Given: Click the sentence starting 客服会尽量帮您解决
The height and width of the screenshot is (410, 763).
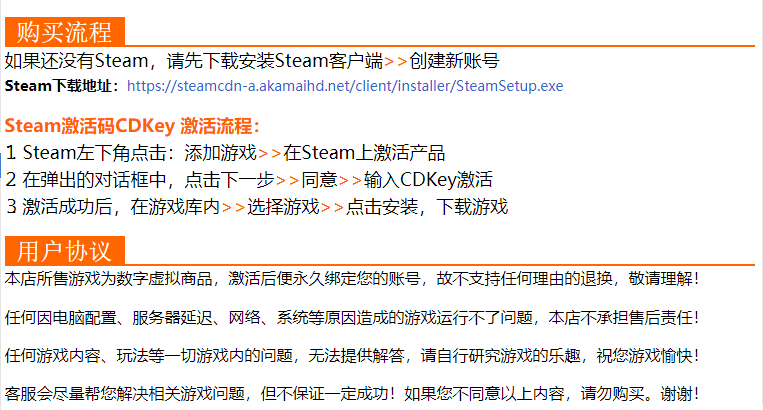Looking at the screenshot, I should (352, 393).
